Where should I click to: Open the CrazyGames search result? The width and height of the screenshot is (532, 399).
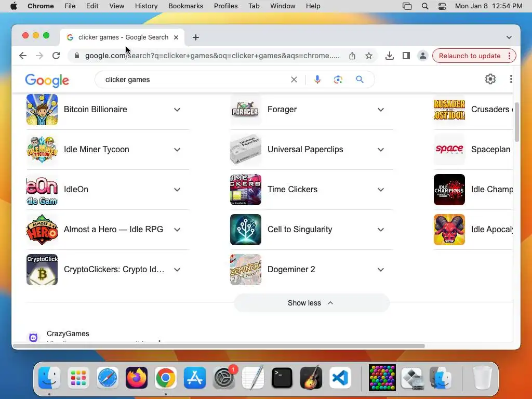click(x=68, y=334)
